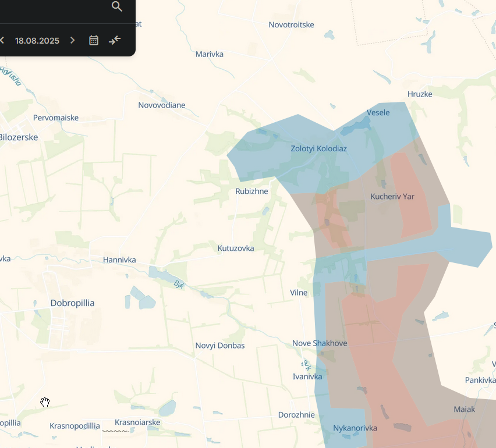The image size is (496, 448).
Task: Click the Hruzke village label
Action: [420, 94]
